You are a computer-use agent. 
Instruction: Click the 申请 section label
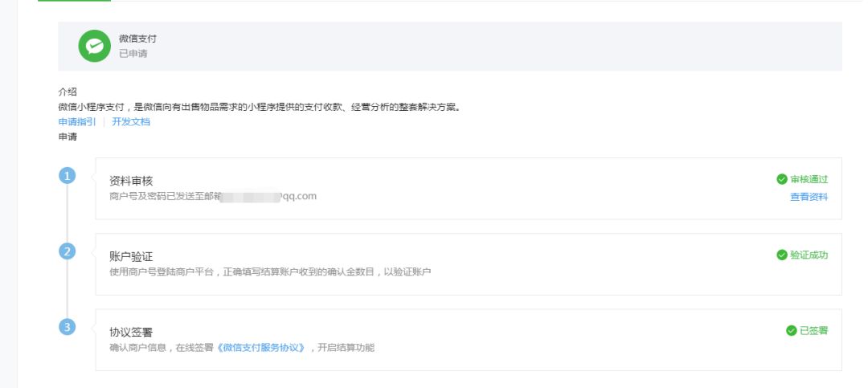pos(68,137)
